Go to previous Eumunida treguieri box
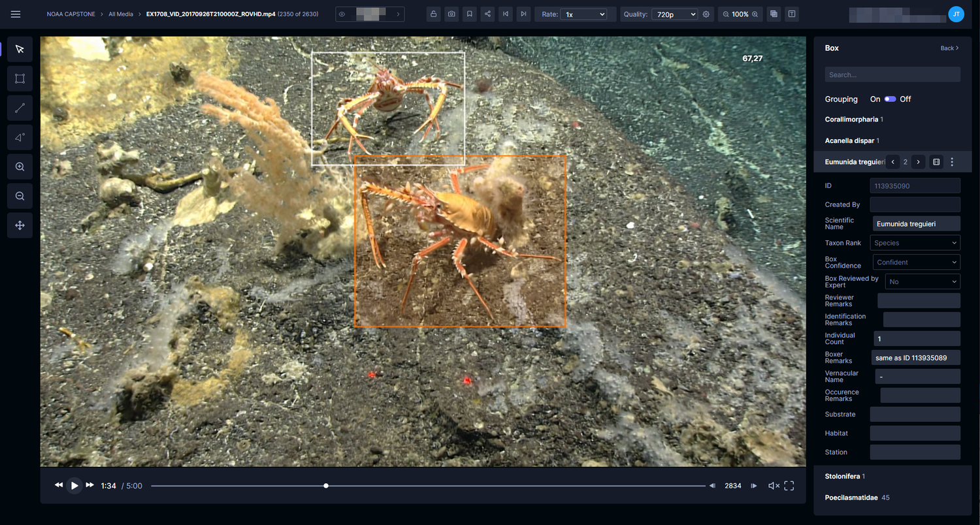 pyautogui.click(x=892, y=162)
